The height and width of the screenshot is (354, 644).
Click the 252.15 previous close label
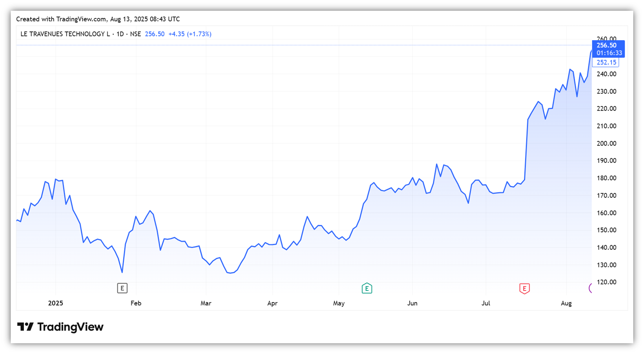pos(606,63)
